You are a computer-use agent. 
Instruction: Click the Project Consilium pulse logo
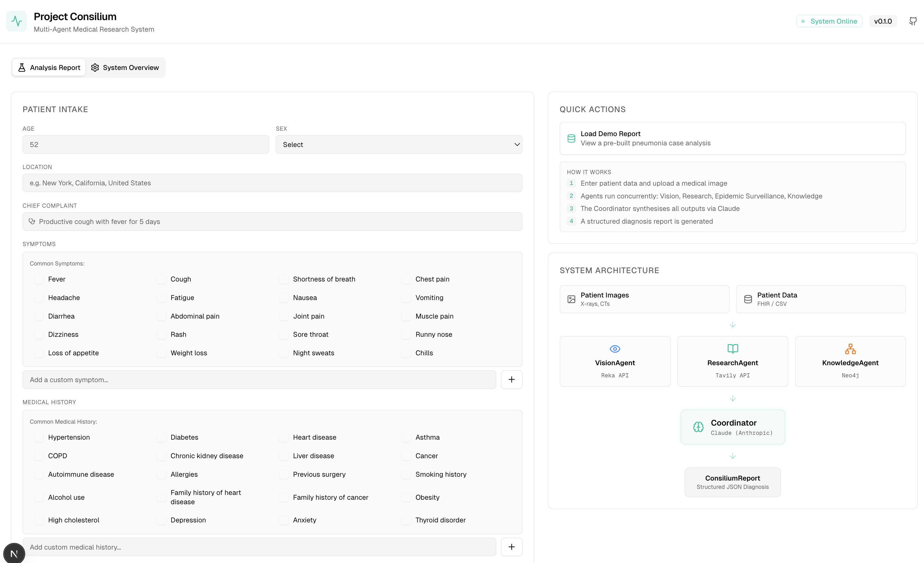click(17, 21)
